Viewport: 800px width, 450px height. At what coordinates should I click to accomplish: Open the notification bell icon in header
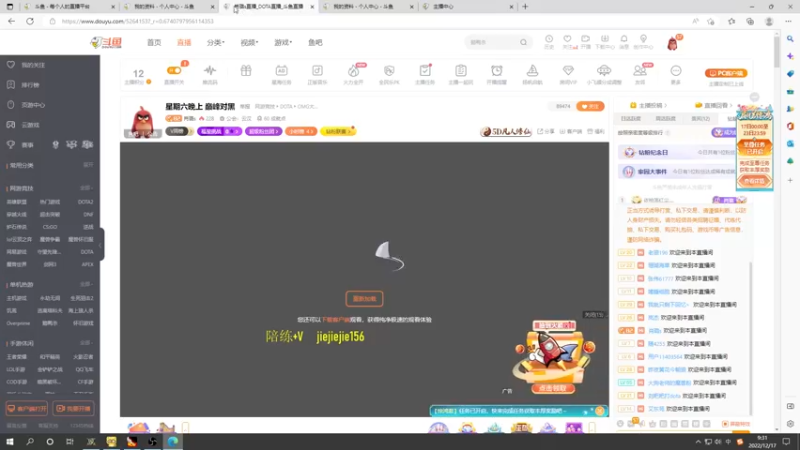[623, 42]
